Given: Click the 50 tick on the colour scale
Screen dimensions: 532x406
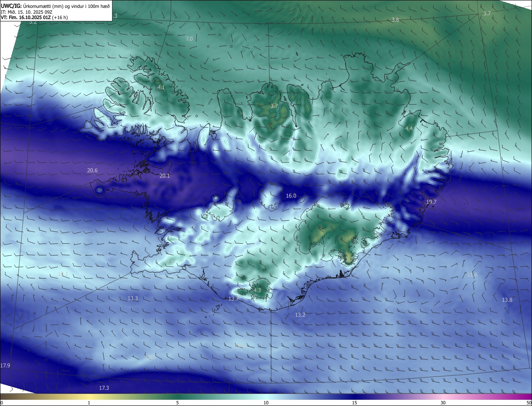Looking at the screenshot, I should [529, 403].
